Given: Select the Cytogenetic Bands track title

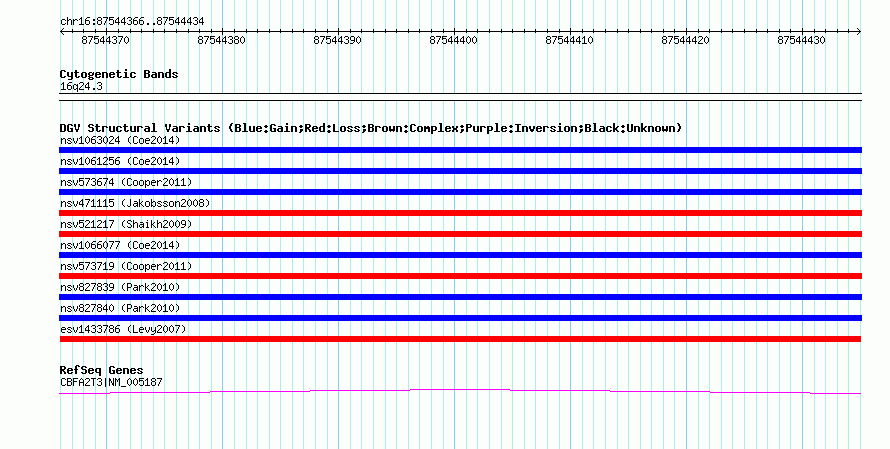Looking at the screenshot, I should coord(119,74).
